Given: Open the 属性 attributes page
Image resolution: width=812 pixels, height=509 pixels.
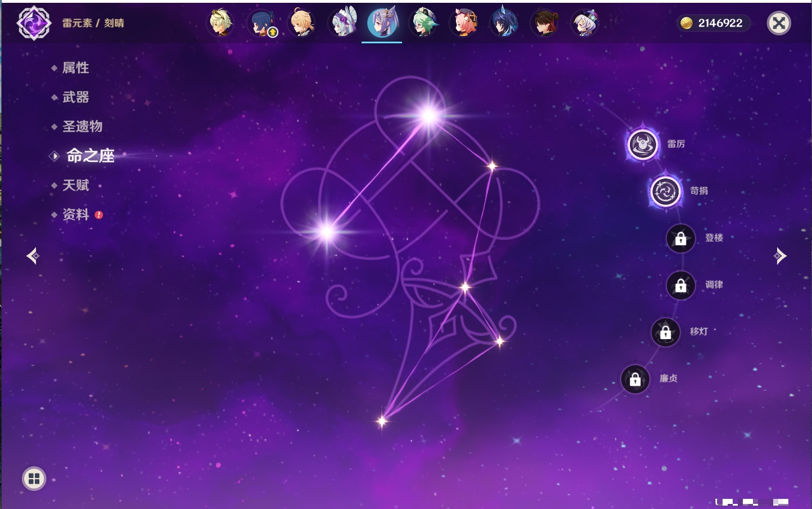Looking at the screenshot, I should coord(75,68).
